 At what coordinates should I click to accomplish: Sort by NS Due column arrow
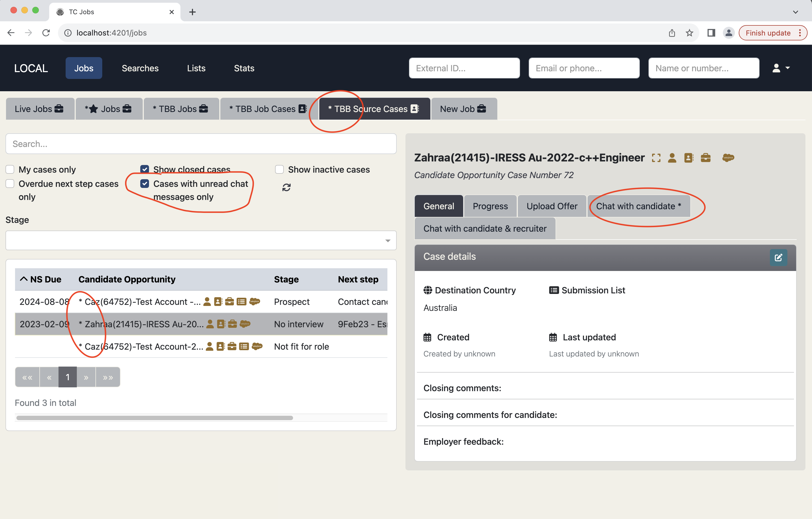coord(24,279)
